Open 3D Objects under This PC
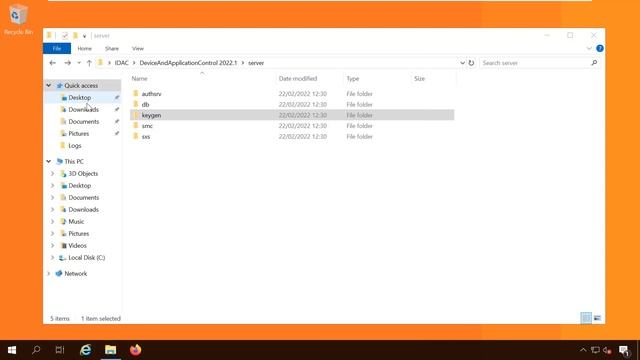640x360 pixels. 83,173
